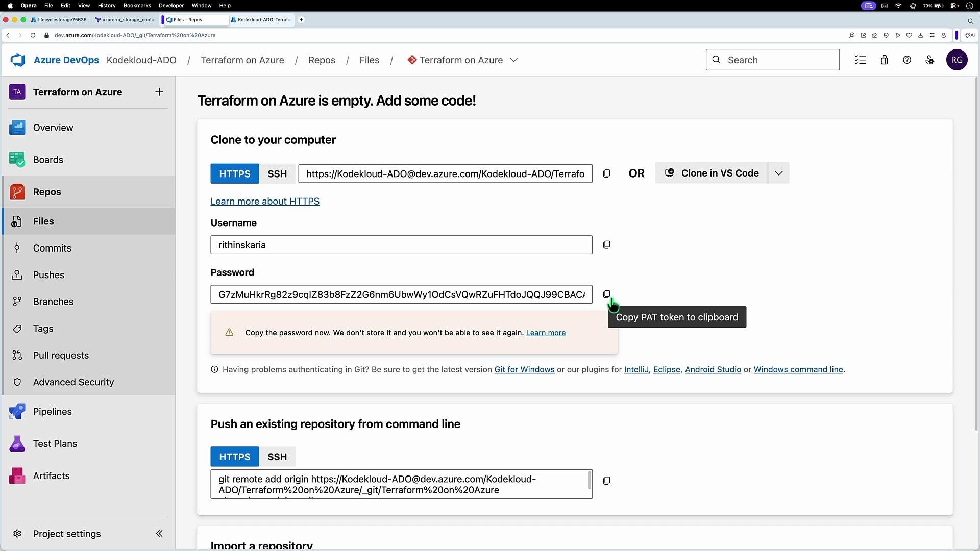Open Project settings
Image resolution: width=980 pixels, height=551 pixels.
pos(67,534)
